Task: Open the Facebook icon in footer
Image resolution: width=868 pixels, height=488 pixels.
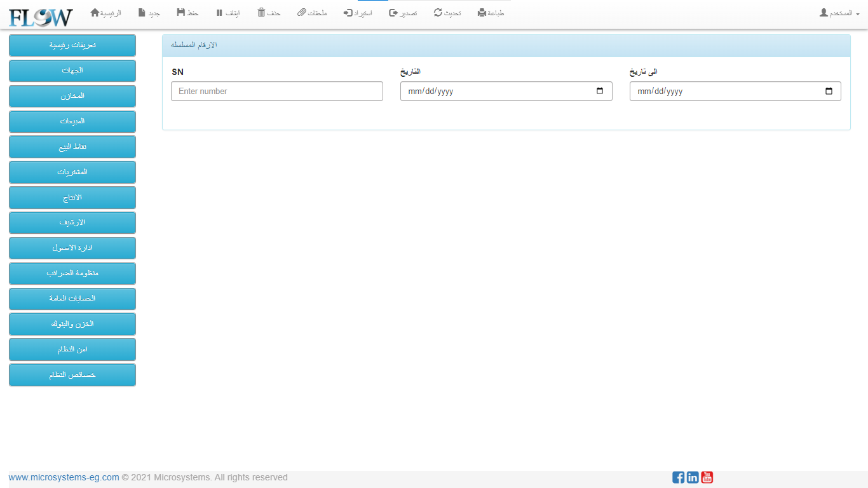Action: [678, 477]
